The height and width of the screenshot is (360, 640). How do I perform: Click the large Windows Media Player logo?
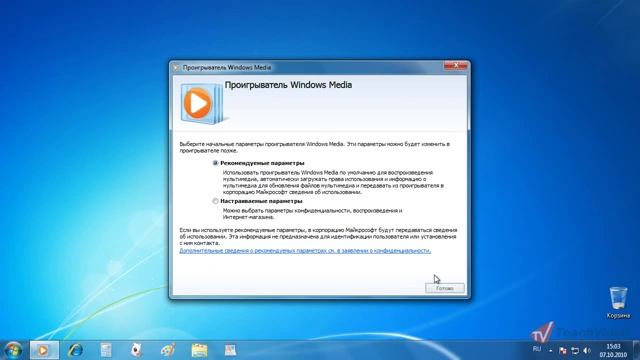pos(202,104)
